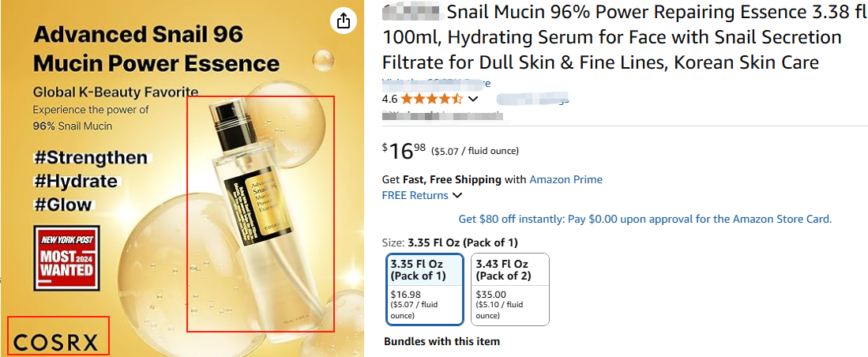The image size is (868, 357).
Task: Click the serum bottle in product photo
Action: tap(260, 213)
